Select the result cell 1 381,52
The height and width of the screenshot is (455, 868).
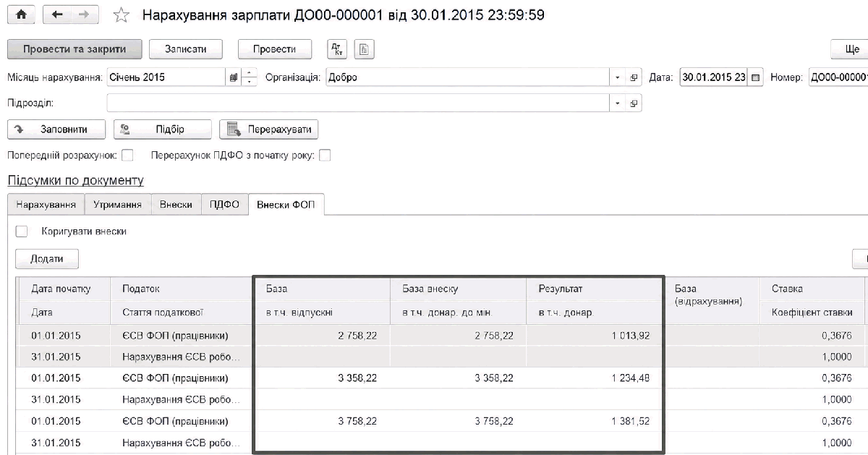point(595,421)
